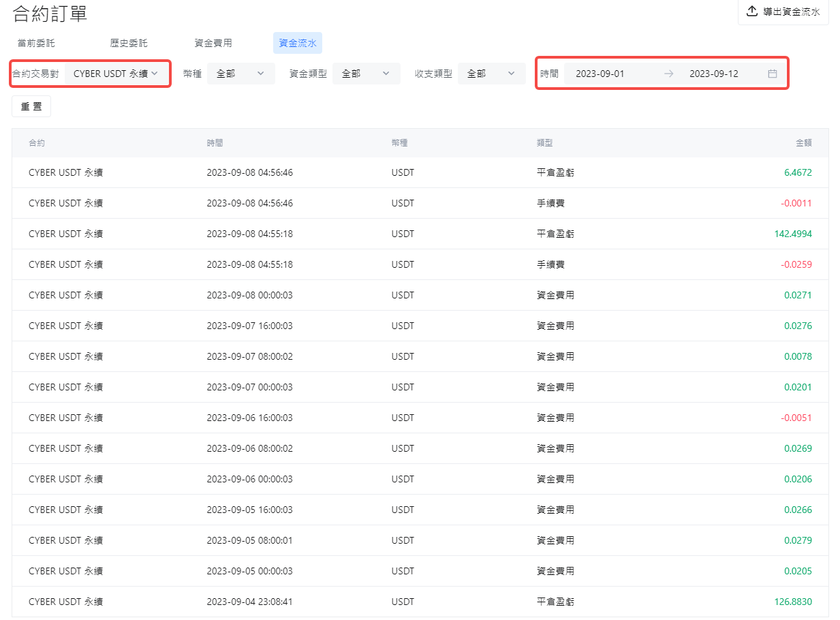Click the active 資金流水 tab

(297, 43)
